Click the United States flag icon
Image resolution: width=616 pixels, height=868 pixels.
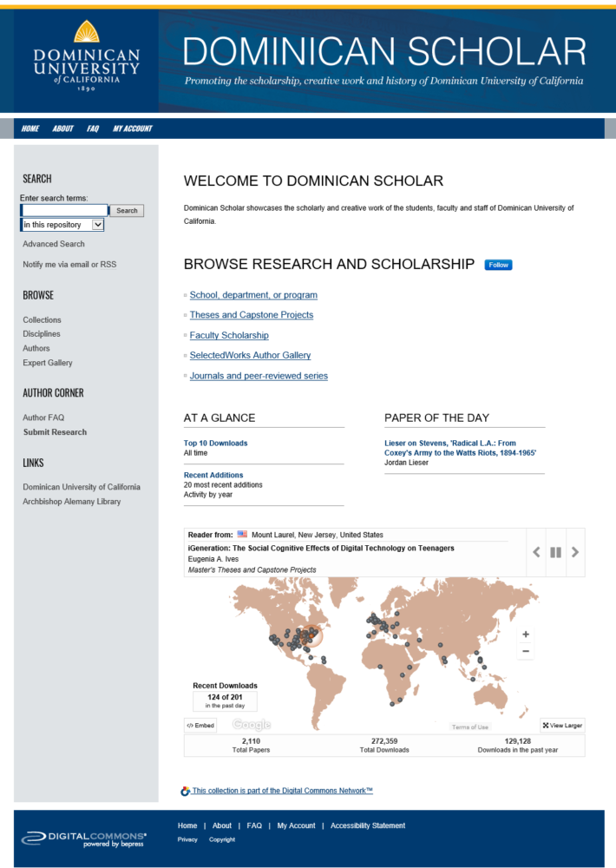point(242,534)
